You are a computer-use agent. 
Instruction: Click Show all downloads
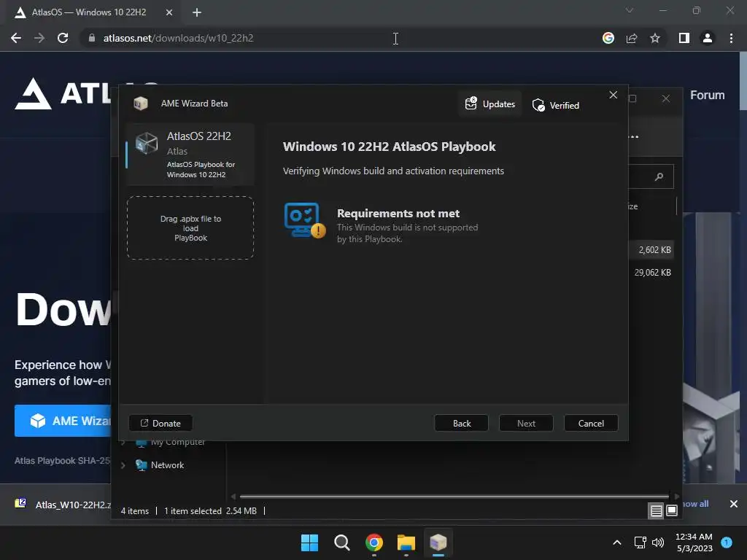point(696,504)
